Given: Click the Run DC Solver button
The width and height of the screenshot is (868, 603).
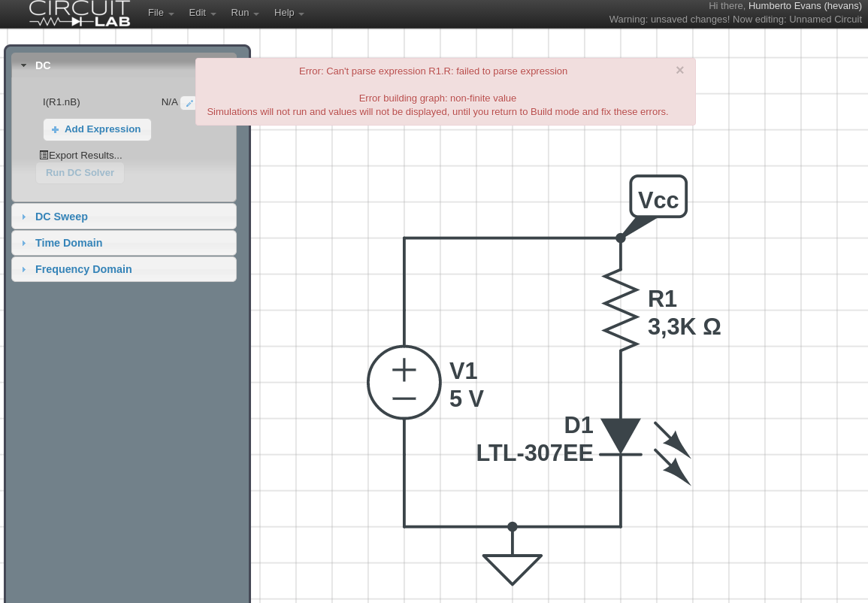Looking at the screenshot, I should (x=80, y=173).
